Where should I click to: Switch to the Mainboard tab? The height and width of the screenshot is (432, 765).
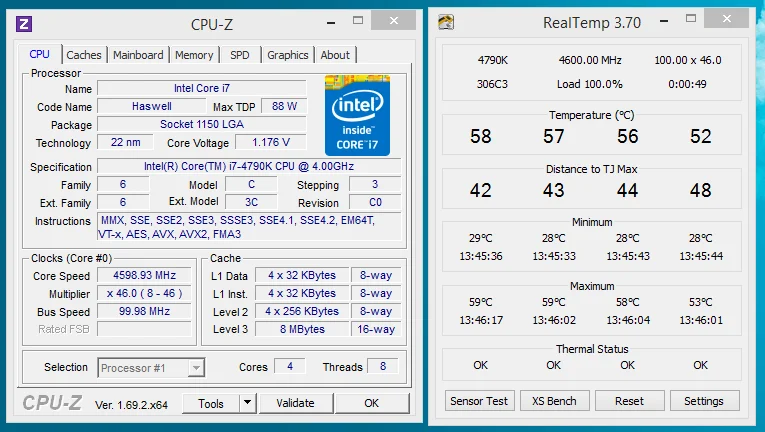click(x=138, y=55)
